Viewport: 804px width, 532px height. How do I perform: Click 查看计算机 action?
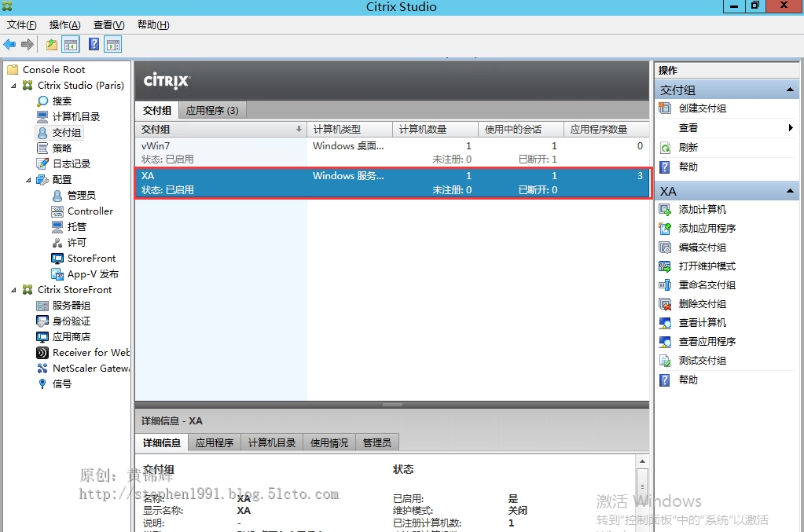(x=702, y=323)
